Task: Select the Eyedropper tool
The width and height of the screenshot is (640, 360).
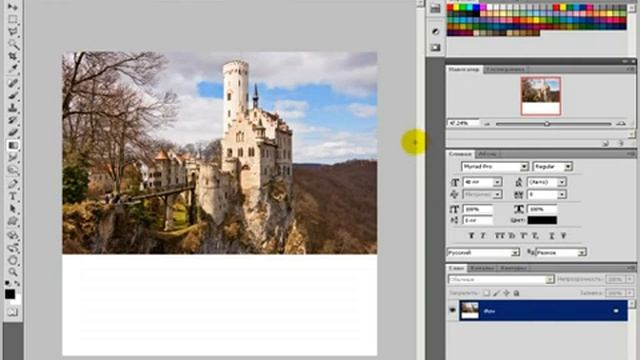Action: pyautogui.click(x=12, y=68)
